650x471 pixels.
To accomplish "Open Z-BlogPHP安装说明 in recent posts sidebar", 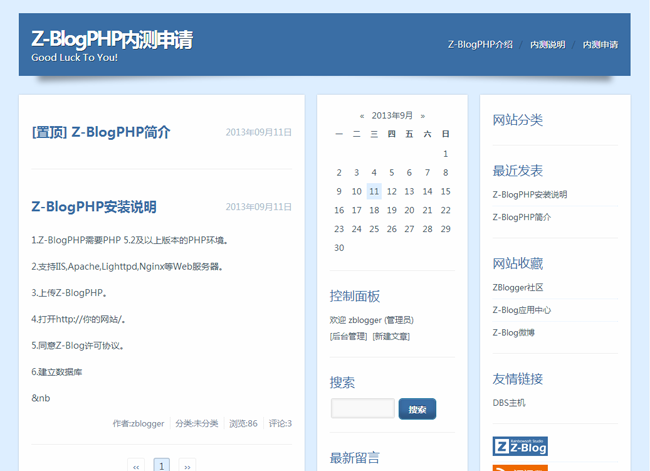I will 530,194.
